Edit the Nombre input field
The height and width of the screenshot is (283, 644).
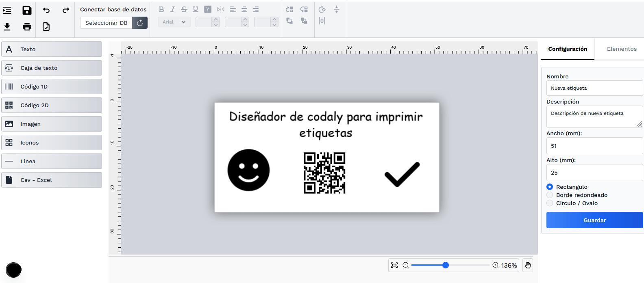(594, 88)
